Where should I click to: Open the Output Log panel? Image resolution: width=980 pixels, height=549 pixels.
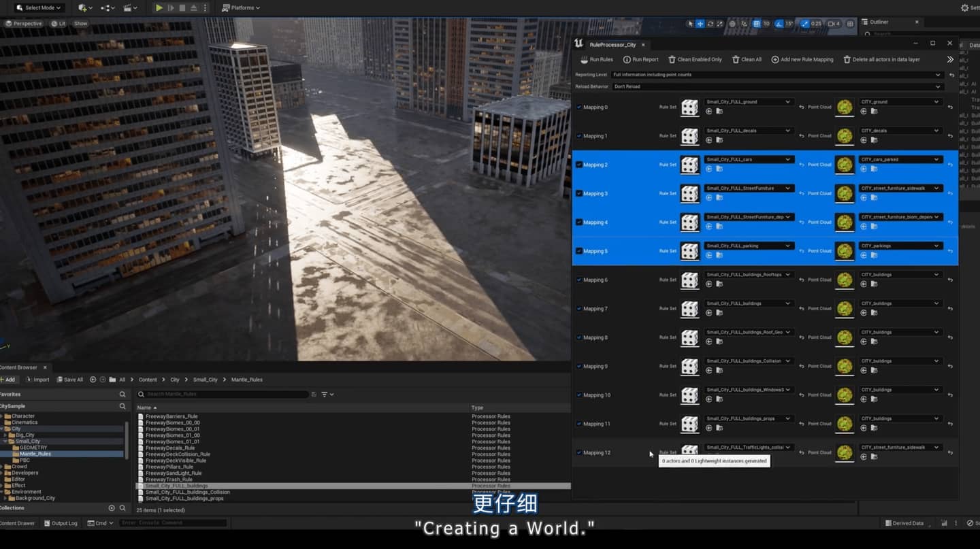61,523
